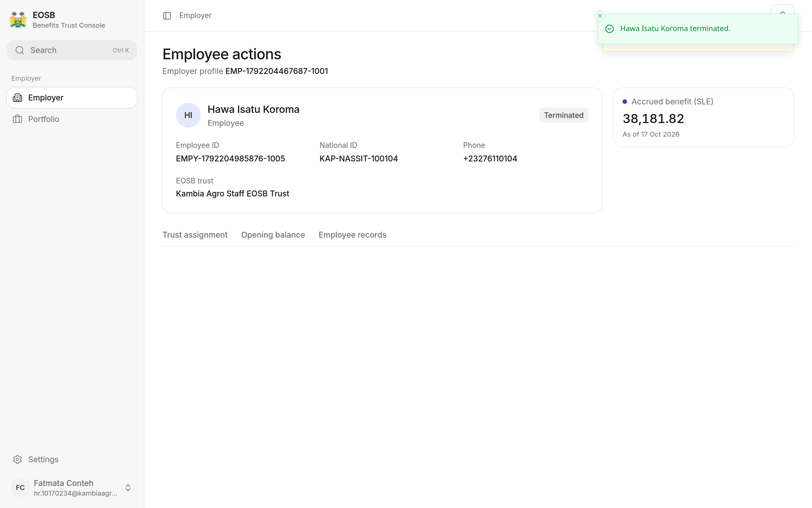Click the Employer building icon
The height and width of the screenshot is (508, 812).
click(x=17, y=98)
